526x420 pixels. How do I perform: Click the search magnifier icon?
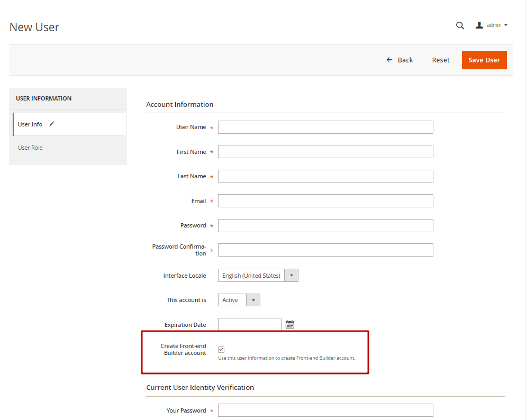pyautogui.click(x=460, y=25)
